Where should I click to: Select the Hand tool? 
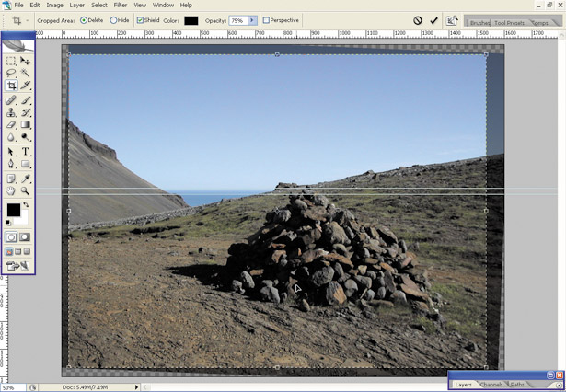11,190
